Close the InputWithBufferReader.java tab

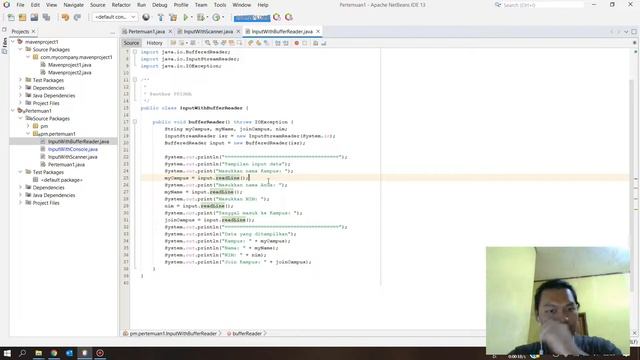click(318, 31)
